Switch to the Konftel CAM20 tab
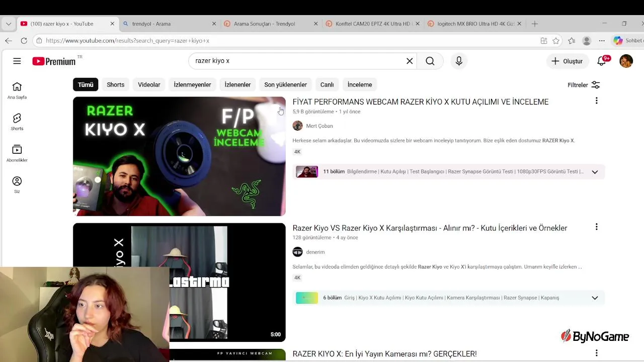644x362 pixels. point(372,24)
